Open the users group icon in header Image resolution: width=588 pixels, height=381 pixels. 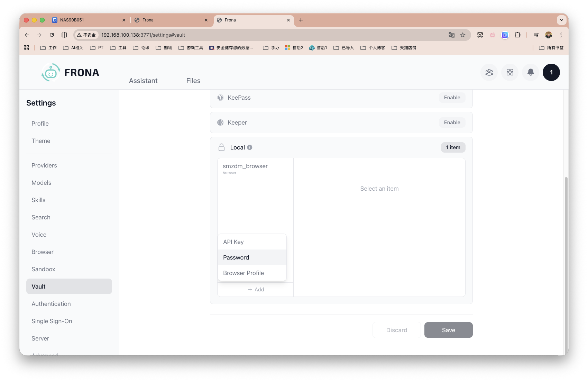coord(489,72)
